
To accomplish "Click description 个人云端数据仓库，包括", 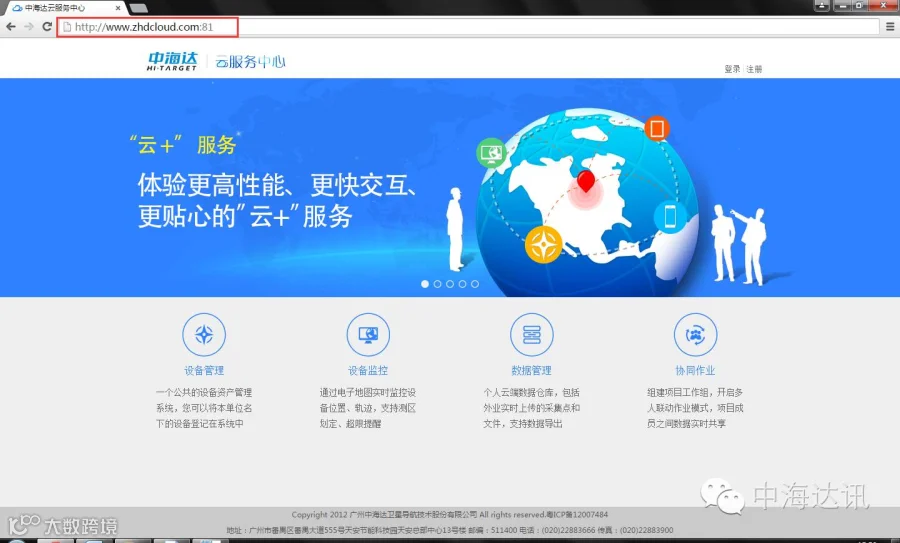I will click(x=532, y=393).
